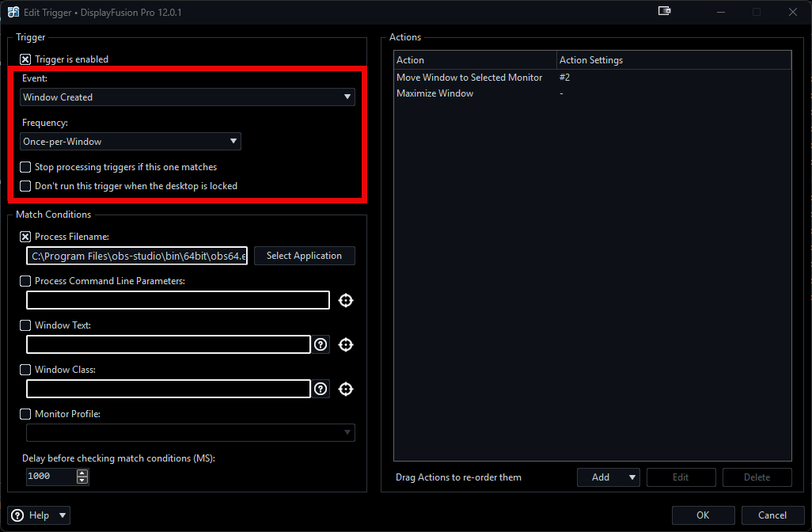This screenshot has width=812, height=532.
Task: Click the crosshair icon beside Process Command Line Parameters
Action: [345, 300]
